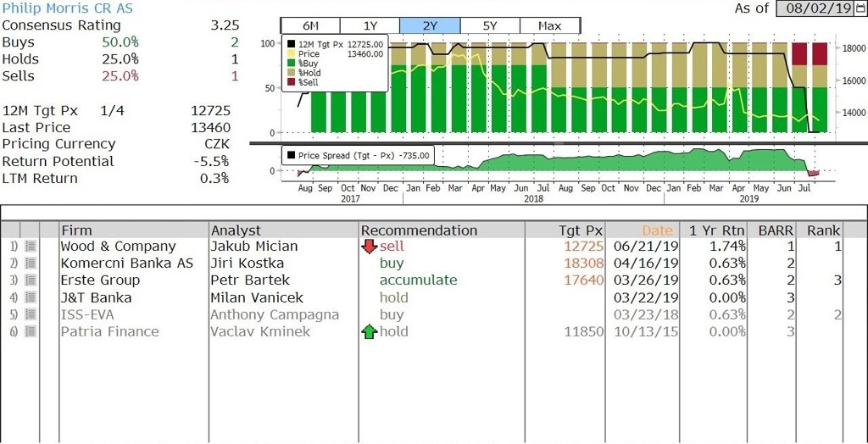Click the row icon for Patria Finance
This screenshot has height=444, width=868.
30,332
